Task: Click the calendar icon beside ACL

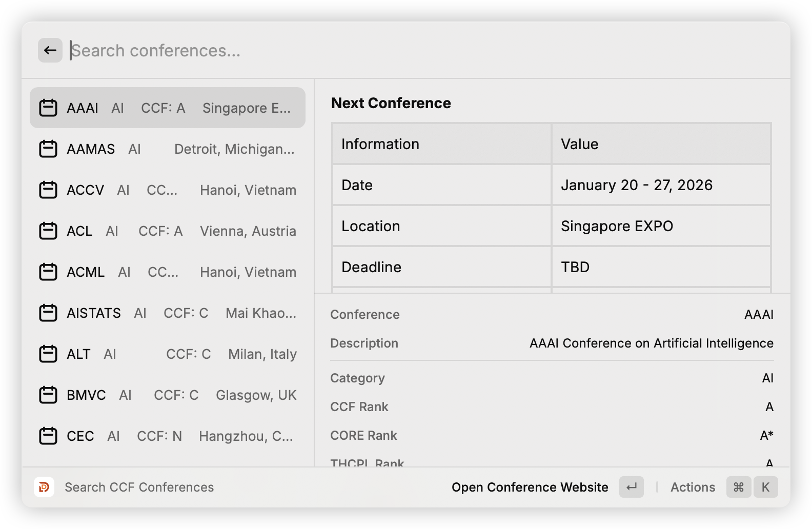Action: tap(48, 231)
